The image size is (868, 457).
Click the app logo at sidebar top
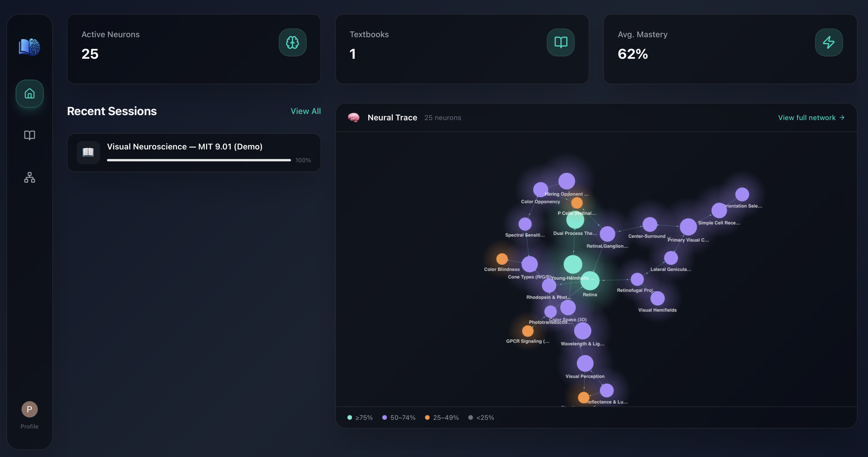click(30, 47)
